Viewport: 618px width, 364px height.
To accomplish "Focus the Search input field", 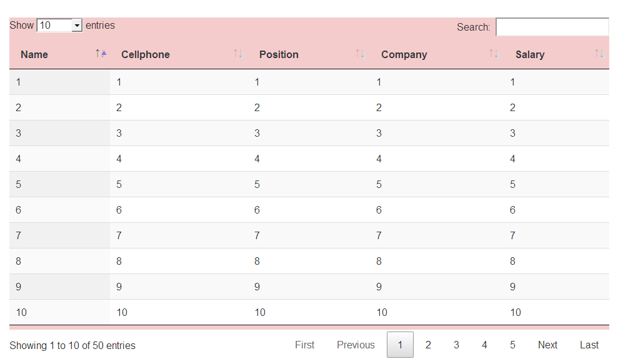I will coord(552,27).
